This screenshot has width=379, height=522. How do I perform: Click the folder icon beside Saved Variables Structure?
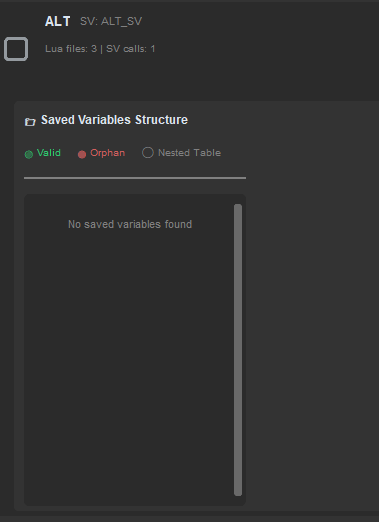coord(30,122)
